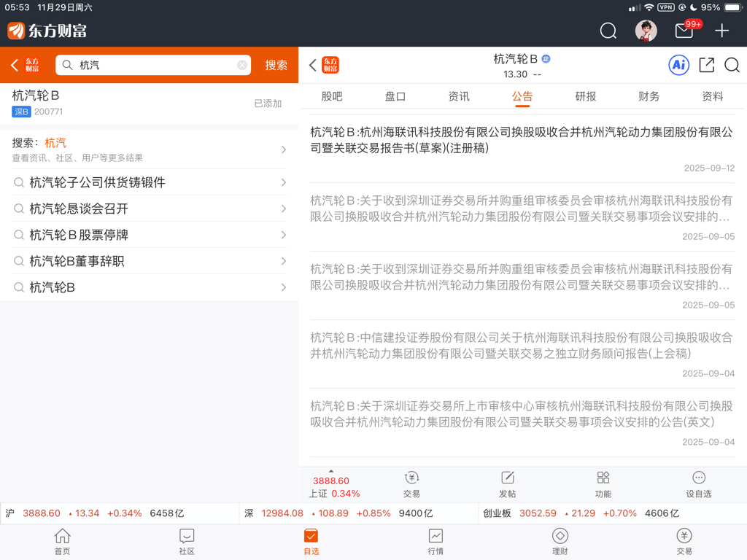Go to 交易 tab in bottom navigation
This screenshot has width=747, height=560.
tap(684, 542)
